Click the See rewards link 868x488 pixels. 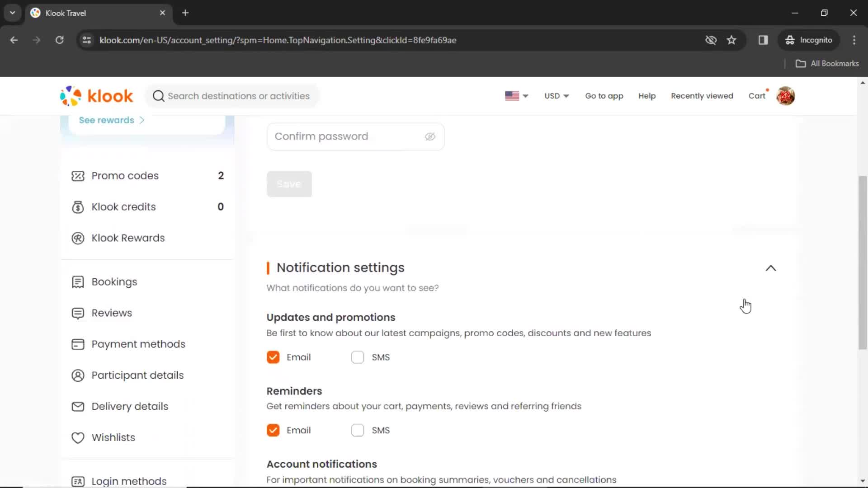111,120
